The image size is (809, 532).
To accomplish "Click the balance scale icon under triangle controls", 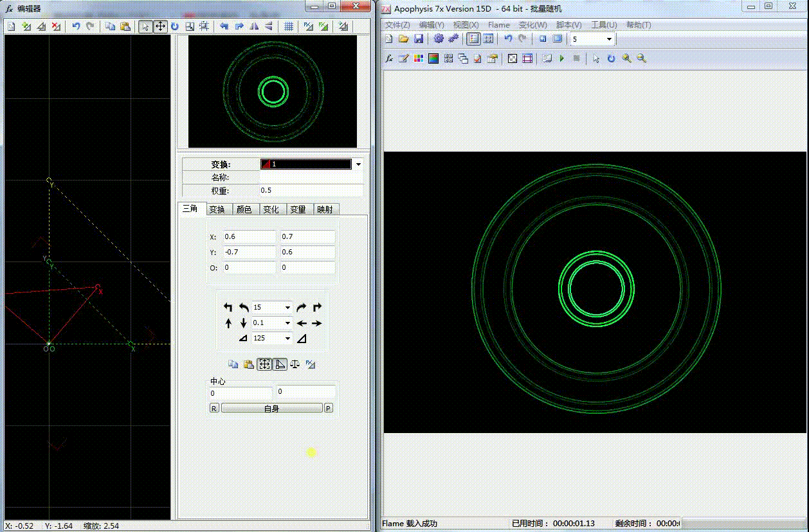I will click(x=295, y=364).
